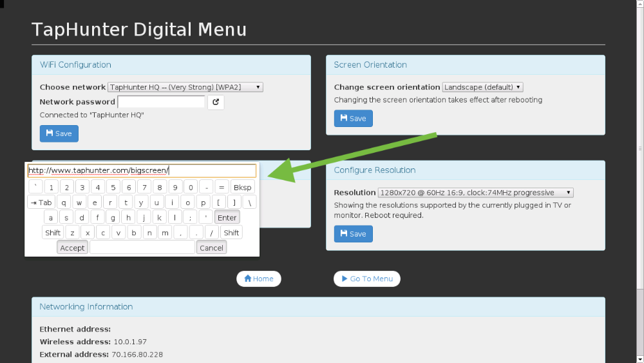Tap the minus key
The width and height of the screenshot is (644, 363).
coord(206,188)
